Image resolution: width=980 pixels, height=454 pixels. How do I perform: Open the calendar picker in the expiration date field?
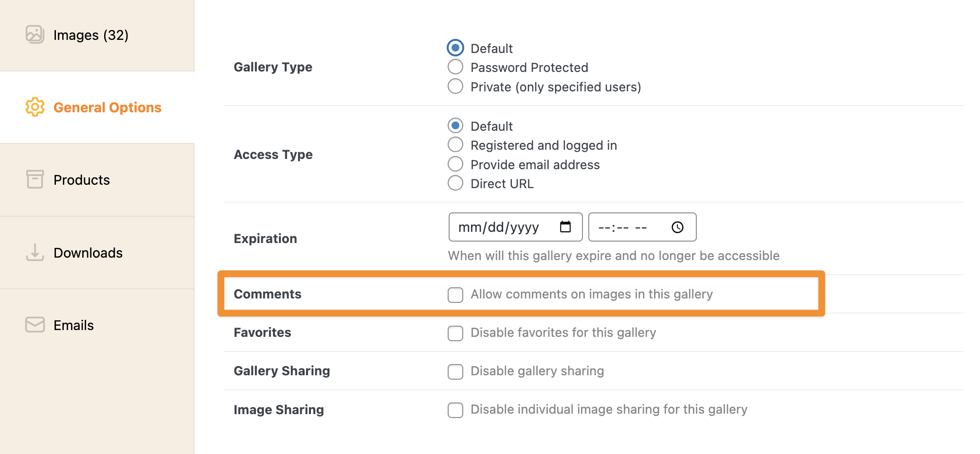pos(565,226)
